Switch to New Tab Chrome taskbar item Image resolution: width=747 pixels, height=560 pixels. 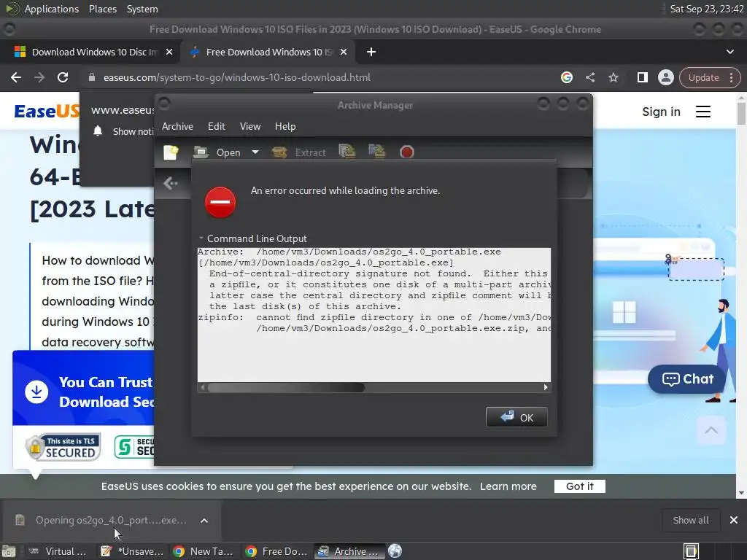pyautogui.click(x=205, y=551)
